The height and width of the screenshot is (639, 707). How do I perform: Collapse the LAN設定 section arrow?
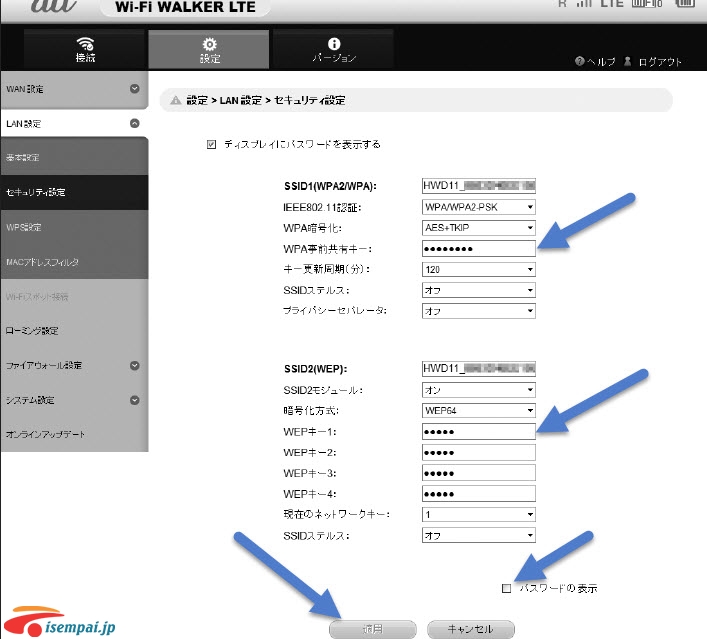click(x=134, y=123)
